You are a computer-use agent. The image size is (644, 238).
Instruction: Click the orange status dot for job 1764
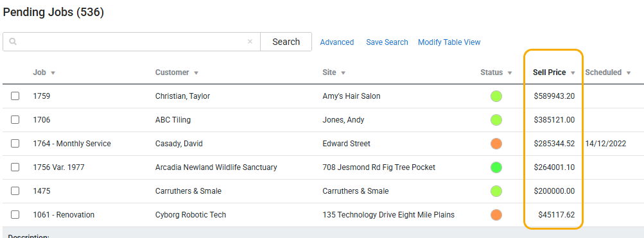pyautogui.click(x=496, y=144)
